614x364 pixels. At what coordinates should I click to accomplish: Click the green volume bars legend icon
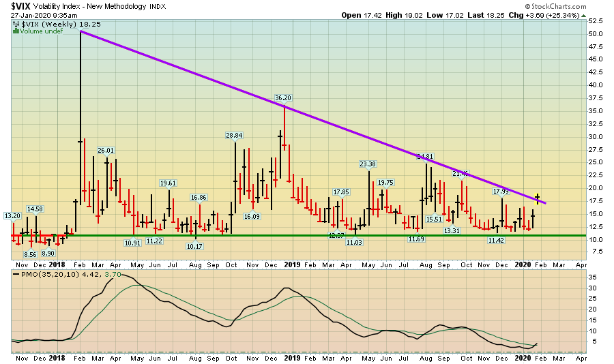pos(15,31)
